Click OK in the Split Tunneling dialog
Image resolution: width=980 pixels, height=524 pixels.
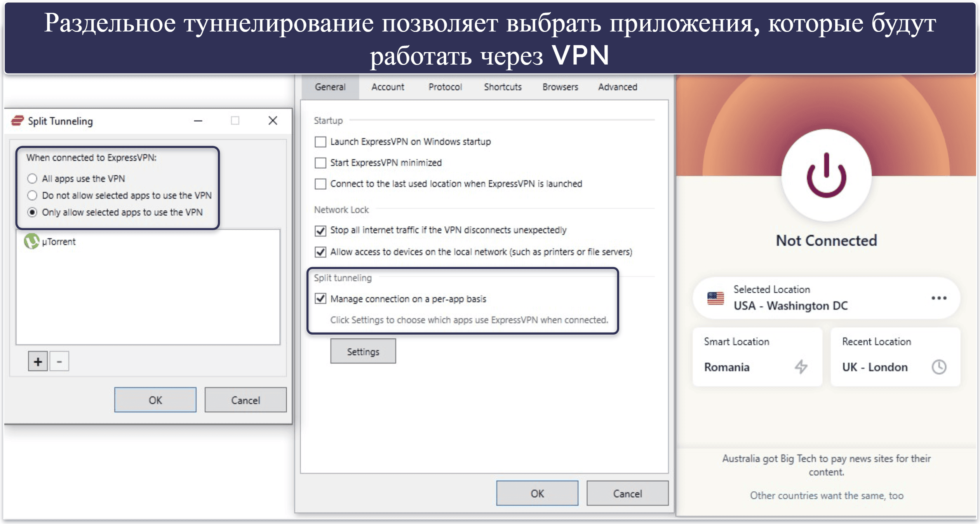pos(155,400)
